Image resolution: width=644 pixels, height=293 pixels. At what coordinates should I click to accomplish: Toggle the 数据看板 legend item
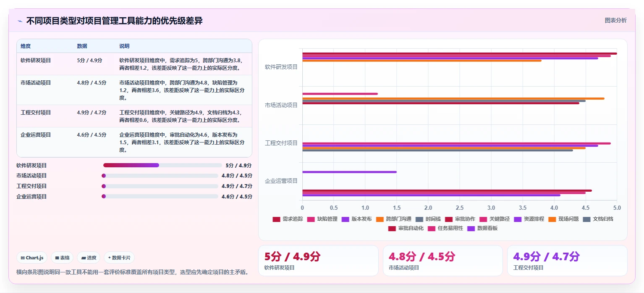point(482,228)
